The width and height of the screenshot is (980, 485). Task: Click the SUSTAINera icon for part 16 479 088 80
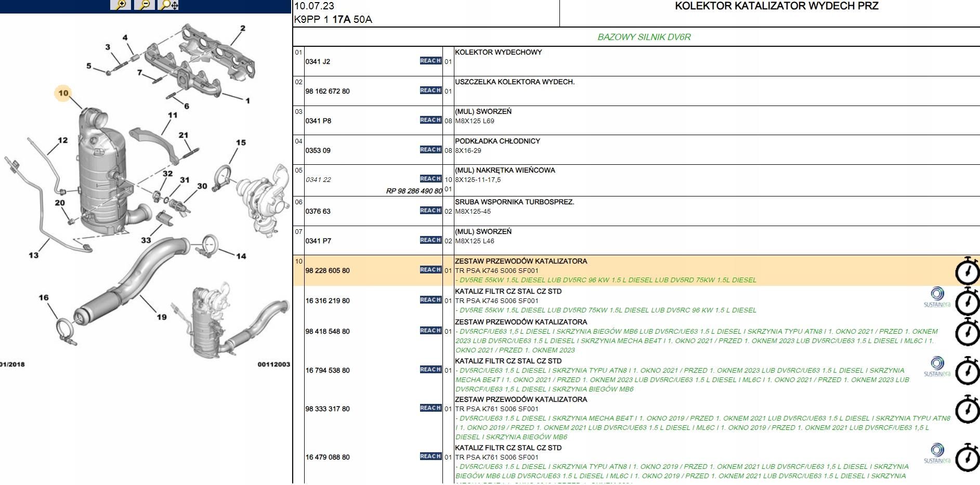click(937, 453)
